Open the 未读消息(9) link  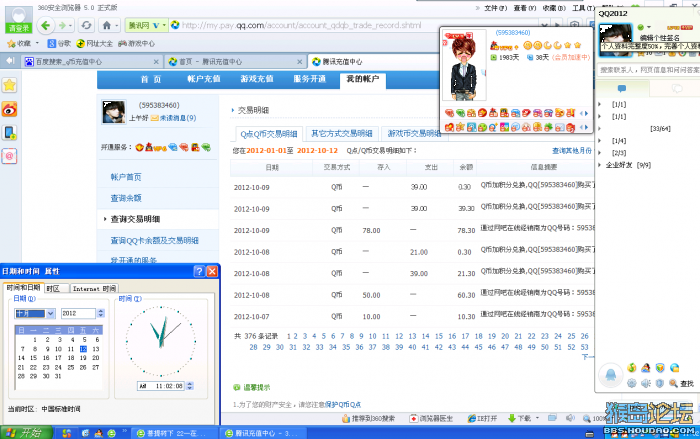tap(178, 118)
